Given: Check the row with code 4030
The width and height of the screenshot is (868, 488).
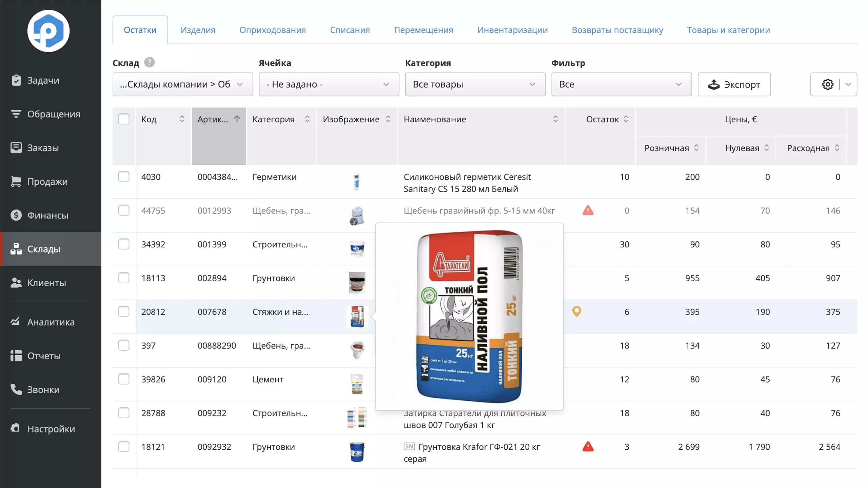Looking at the screenshot, I should pos(124,177).
